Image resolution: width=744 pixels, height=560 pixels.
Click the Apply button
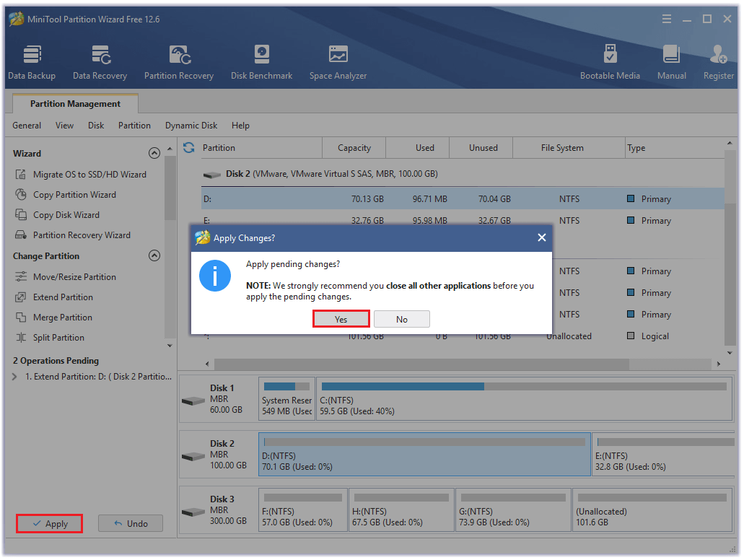click(x=49, y=523)
